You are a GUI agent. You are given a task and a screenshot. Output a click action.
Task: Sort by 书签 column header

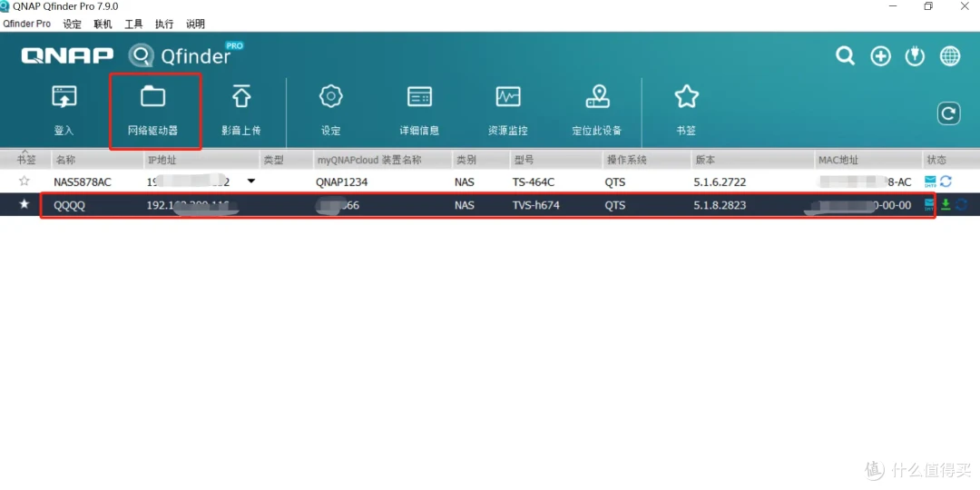(25, 160)
